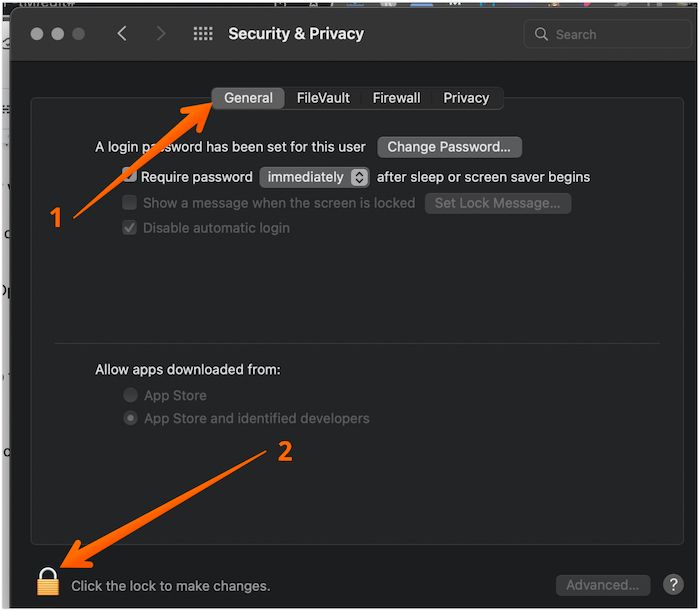700x611 pixels.
Task: Go to the Privacy tab
Action: 466,98
